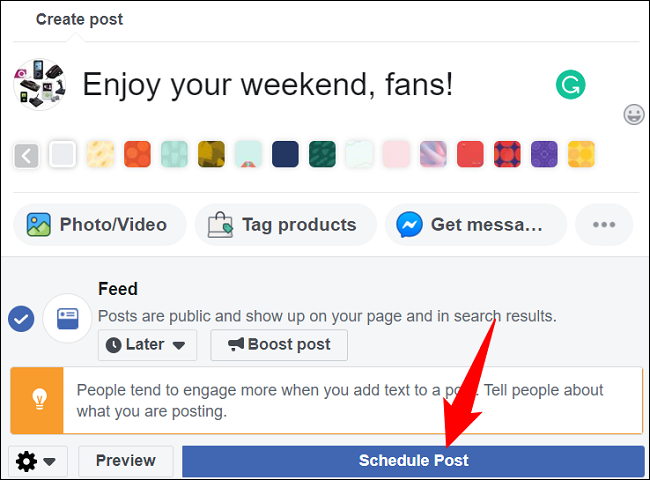Click the Schedule Post button
The height and width of the screenshot is (480, 650).
tap(413, 461)
